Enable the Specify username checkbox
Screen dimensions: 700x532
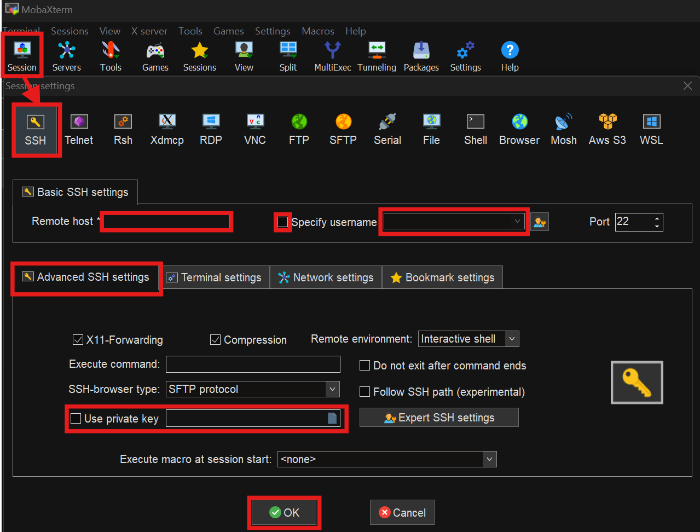(x=282, y=222)
